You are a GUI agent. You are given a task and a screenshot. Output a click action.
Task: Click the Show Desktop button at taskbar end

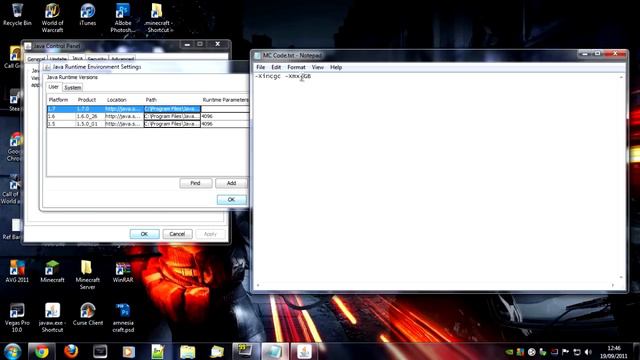[x=637, y=351]
